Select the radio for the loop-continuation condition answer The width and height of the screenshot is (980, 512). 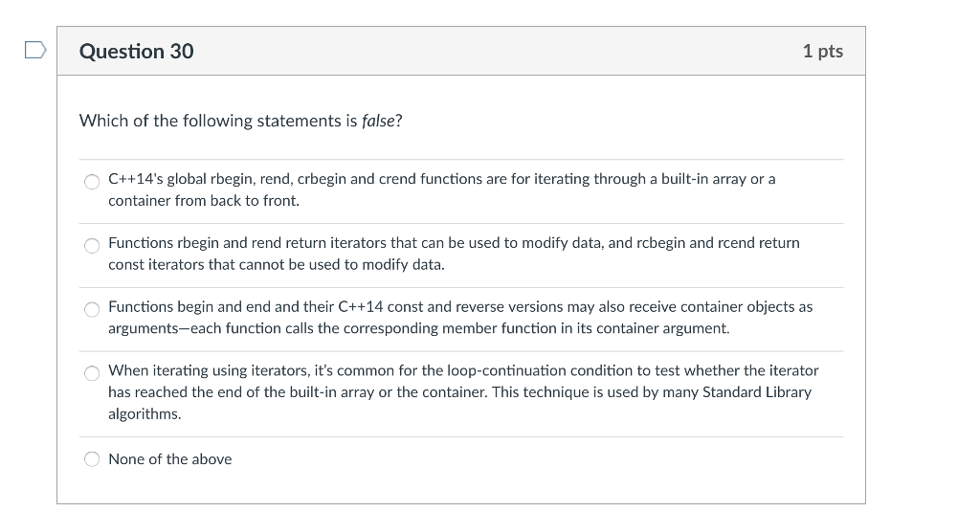(92, 373)
